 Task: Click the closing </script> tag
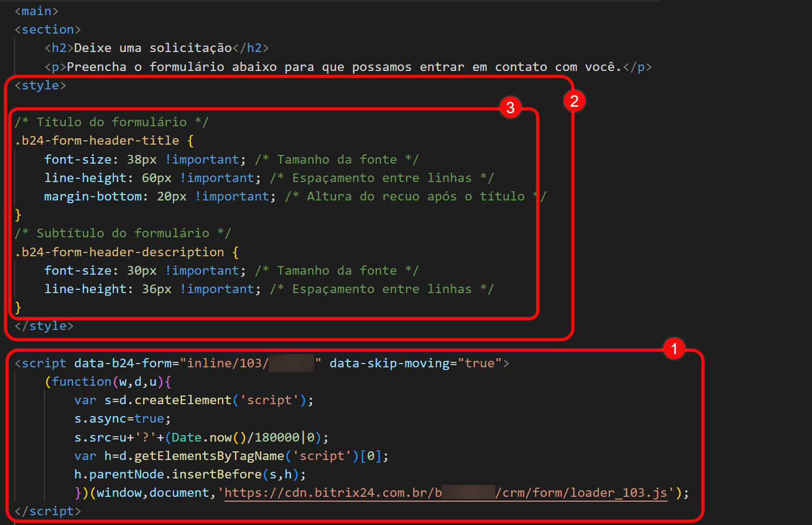[48, 511]
